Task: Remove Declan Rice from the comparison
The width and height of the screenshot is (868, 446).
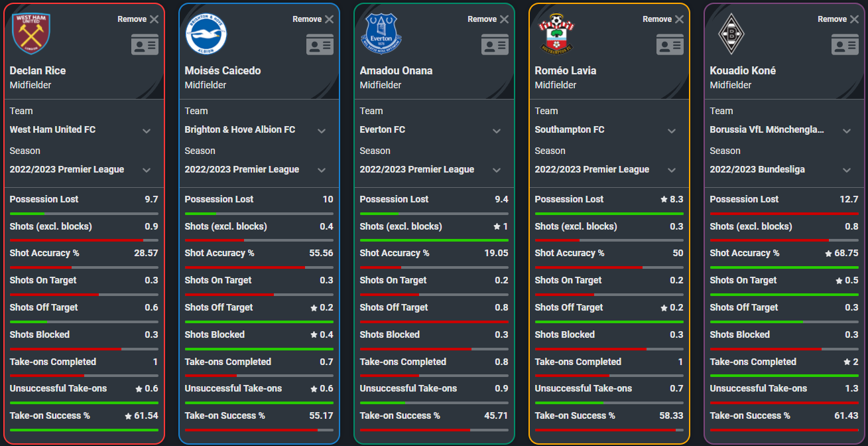Action: (x=138, y=19)
